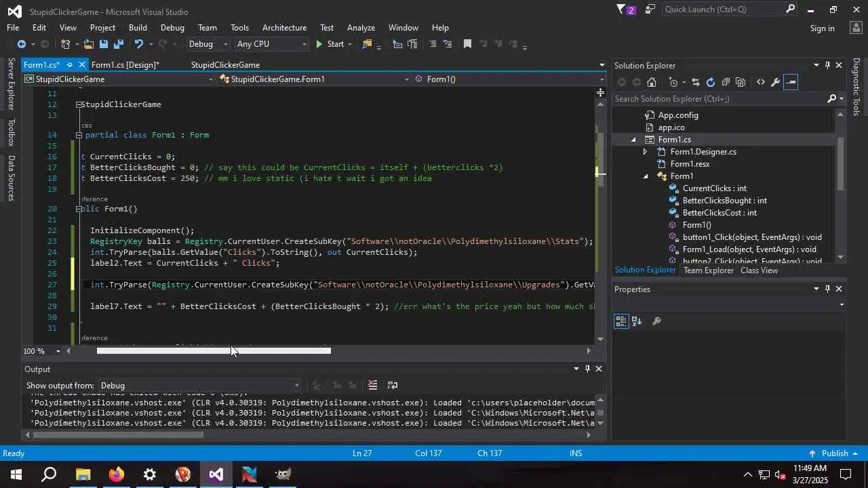Toggle auto-hide pin on Properties panel

[x=827, y=289]
